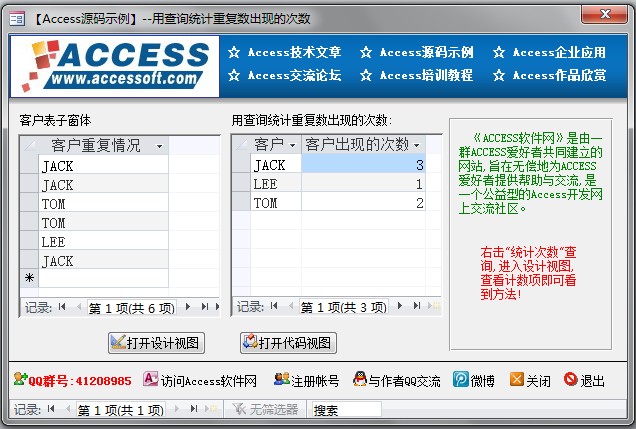Click the star icon beside Access技术文章

234,52
